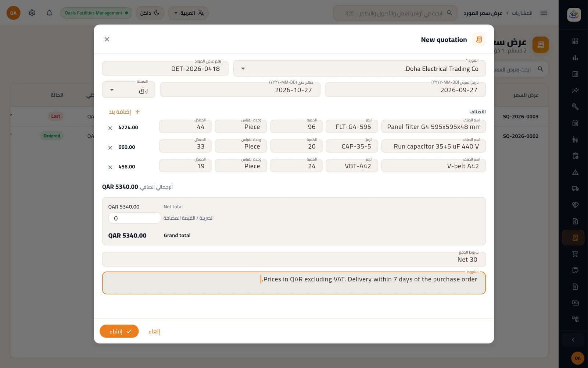Open the warning triangle sidebar icon
Viewport: 588px width, 368px height.
coord(575,172)
